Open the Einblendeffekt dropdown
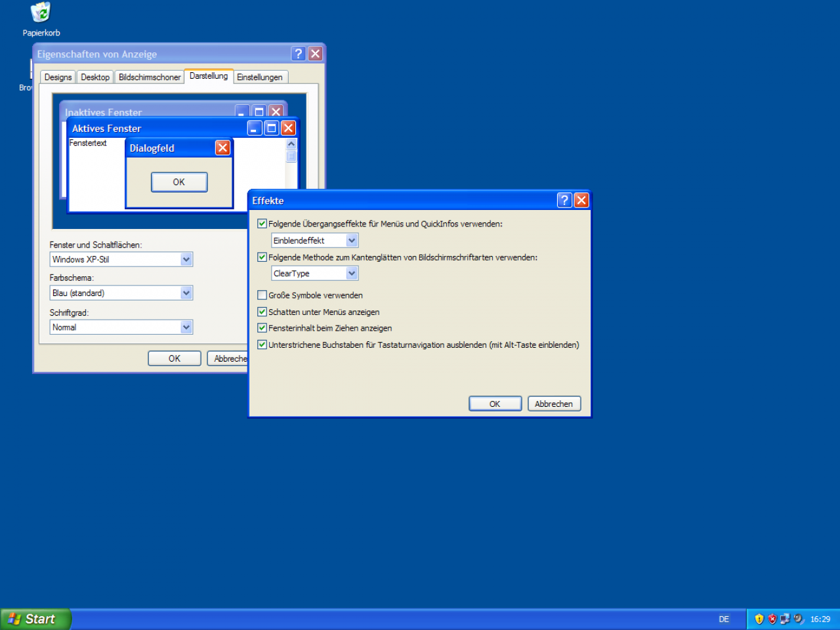This screenshot has width=840, height=630. click(x=352, y=240)
